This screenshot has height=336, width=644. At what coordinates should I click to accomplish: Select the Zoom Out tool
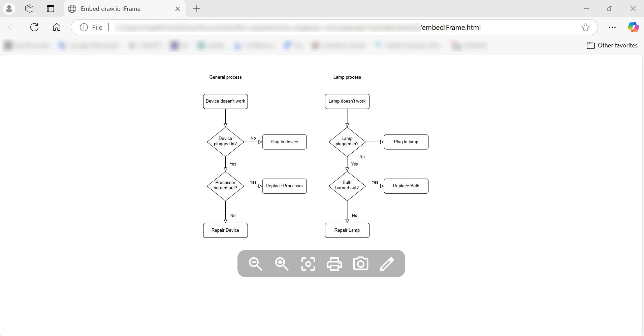point(255,264)
